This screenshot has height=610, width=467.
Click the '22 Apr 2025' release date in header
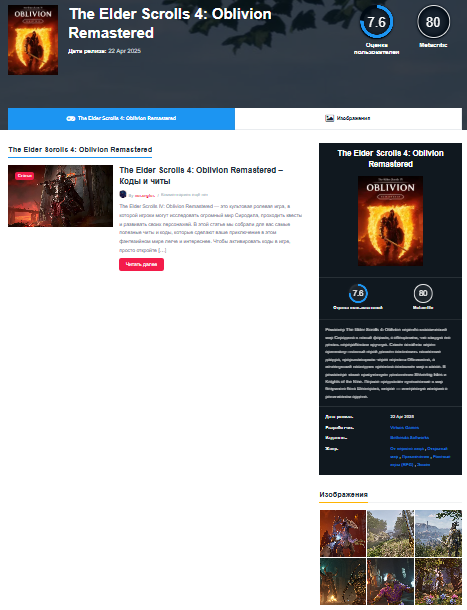click(125, 51)
